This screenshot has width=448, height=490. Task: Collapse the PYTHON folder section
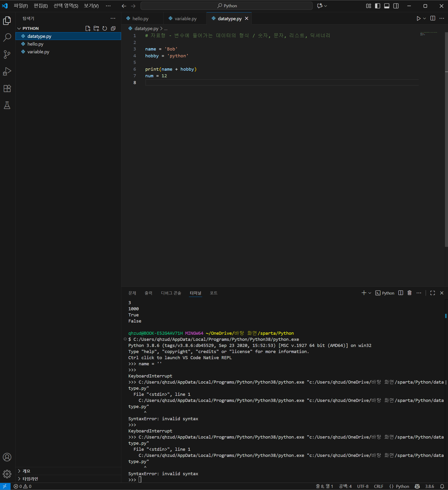click(x=68, y=28)
